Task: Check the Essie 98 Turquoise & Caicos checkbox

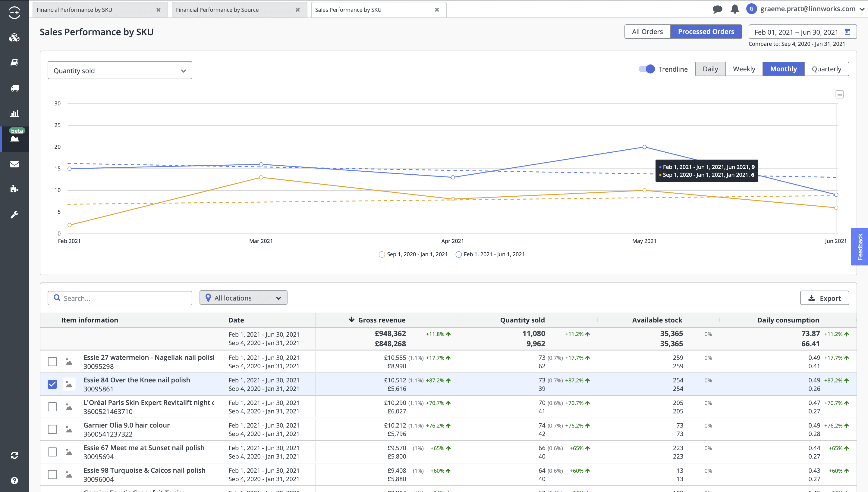Action: pos(52,475)
